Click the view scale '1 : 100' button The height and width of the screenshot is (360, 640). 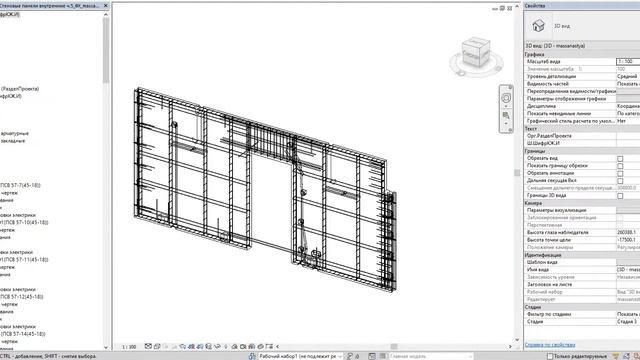(129, 347)
